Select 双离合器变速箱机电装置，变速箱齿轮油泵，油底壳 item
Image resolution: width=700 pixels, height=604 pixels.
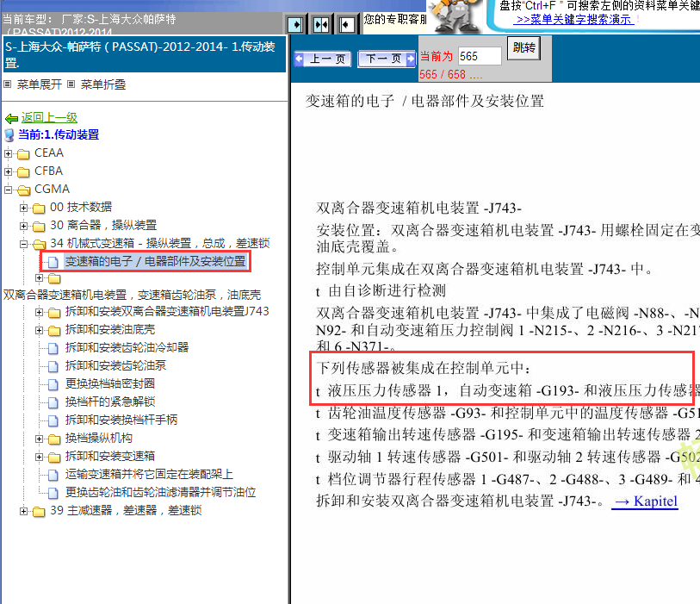(132, 295)
